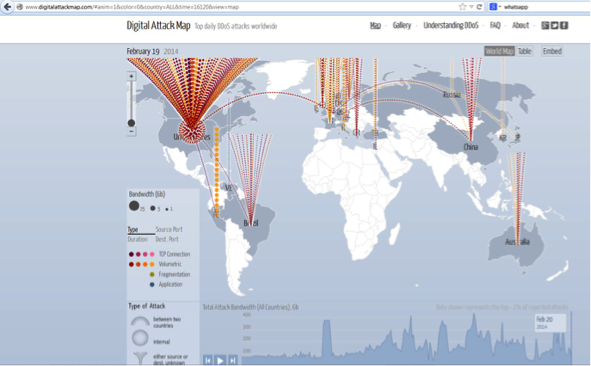The image size is (591, 366).
Task: Switch to World Map view
Action: 499,51
